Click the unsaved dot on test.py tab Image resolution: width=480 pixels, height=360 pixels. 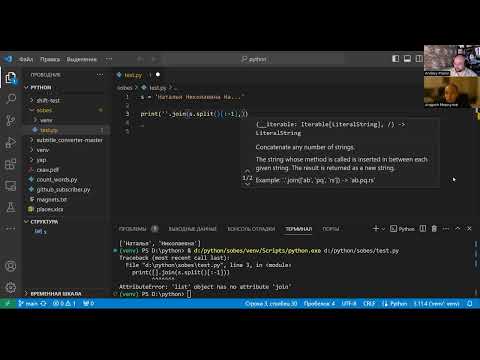coord(158,75)
